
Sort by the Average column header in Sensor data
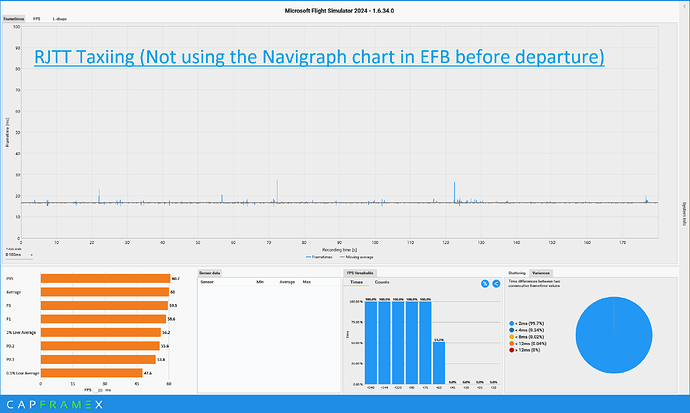pyautogui.click(x=287, y=281)
